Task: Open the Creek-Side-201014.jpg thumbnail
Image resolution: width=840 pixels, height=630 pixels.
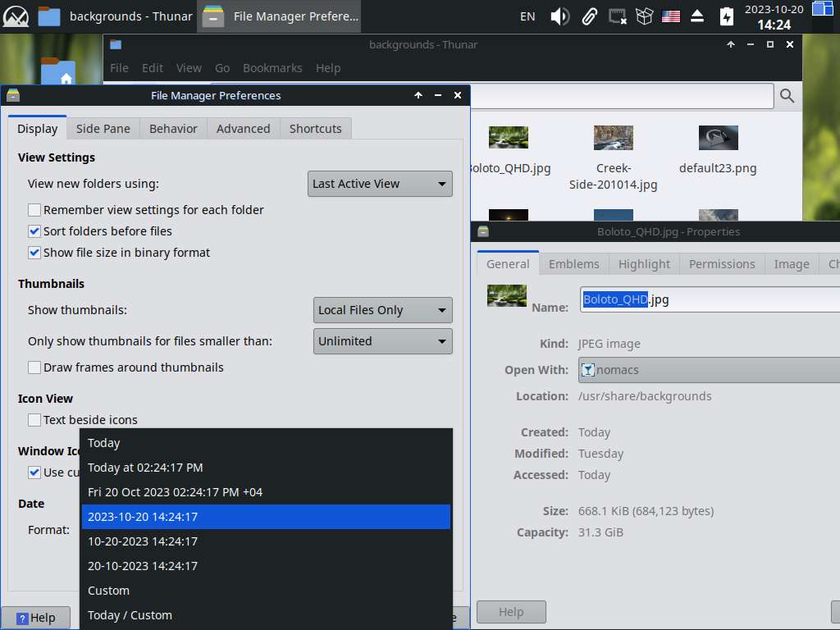Action: point(614,138)
